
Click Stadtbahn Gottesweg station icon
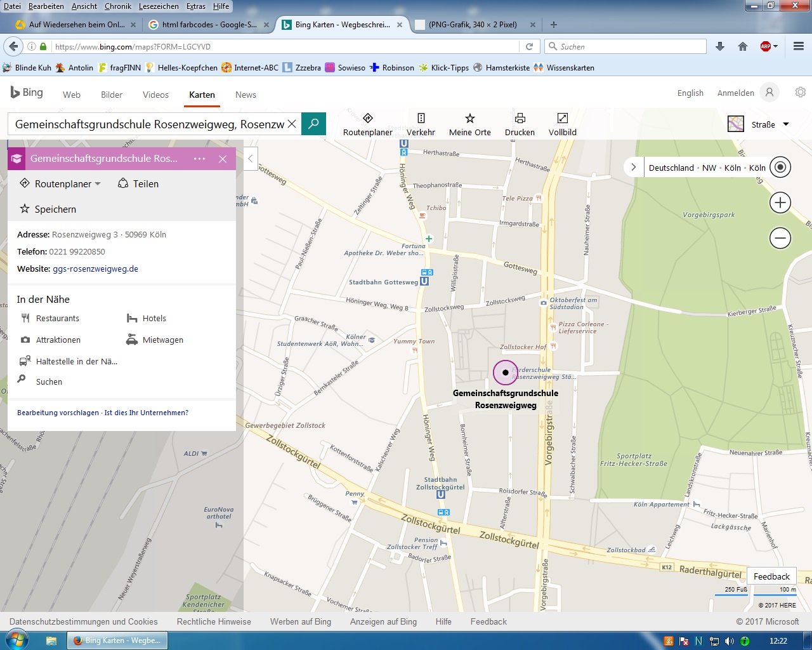tap(424, 281)
